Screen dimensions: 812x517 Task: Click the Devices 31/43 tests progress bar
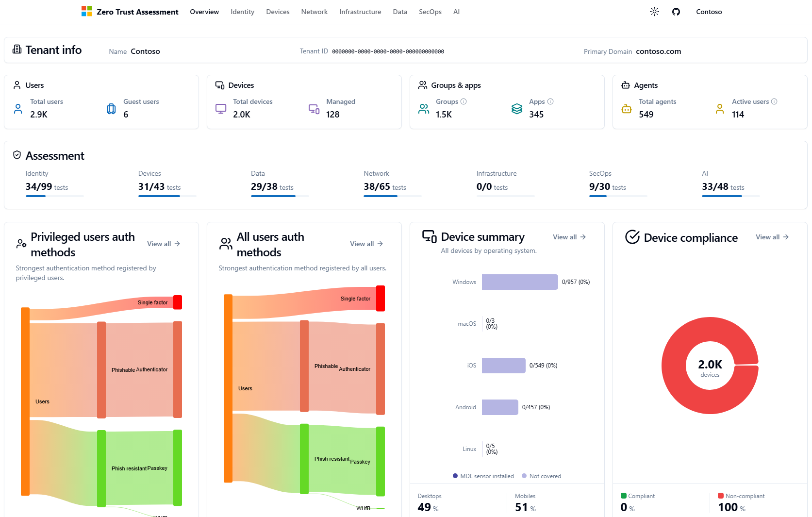coord(167,196)
